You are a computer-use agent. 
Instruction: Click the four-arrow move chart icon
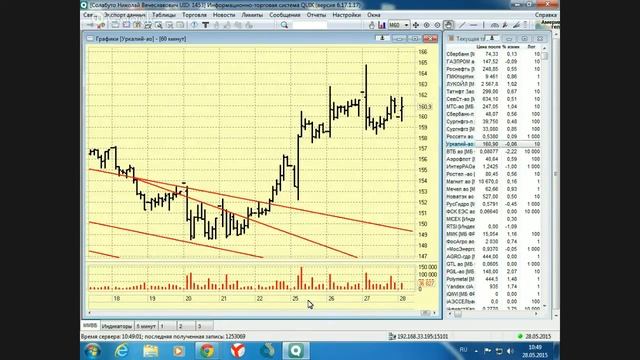click(x=416, y=25)
